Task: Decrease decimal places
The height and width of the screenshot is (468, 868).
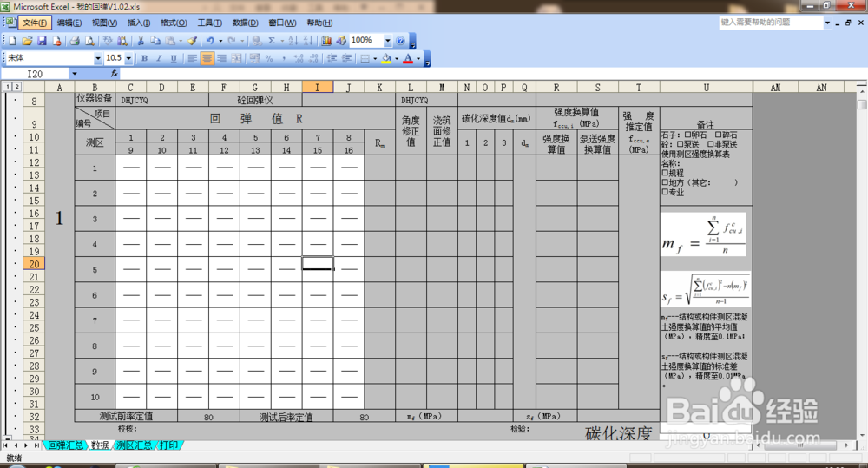Action: click(313, 58)
